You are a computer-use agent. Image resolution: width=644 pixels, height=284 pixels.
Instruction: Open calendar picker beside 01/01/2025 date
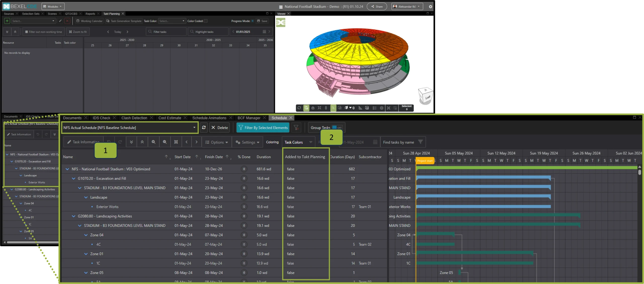264,32
